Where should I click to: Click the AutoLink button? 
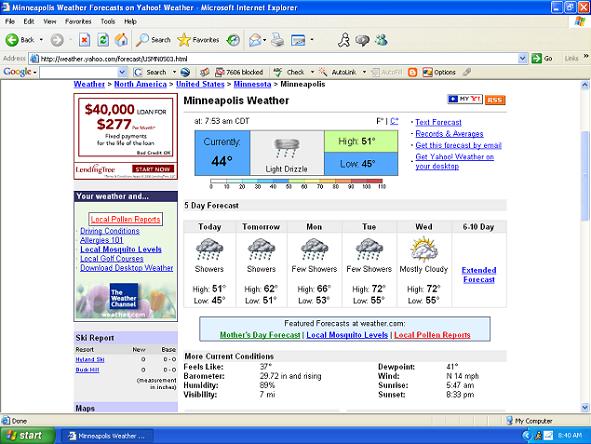click(338, 72)
